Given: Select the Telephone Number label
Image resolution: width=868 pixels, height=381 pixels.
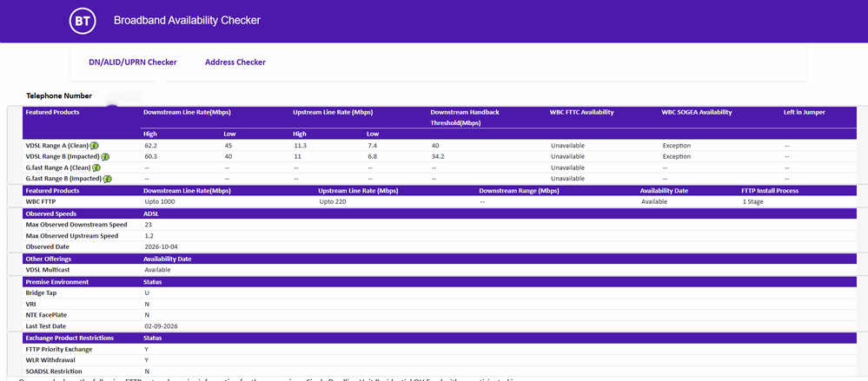Looking at the screenshot, I should pyautogui.click(x=59, y=95).
